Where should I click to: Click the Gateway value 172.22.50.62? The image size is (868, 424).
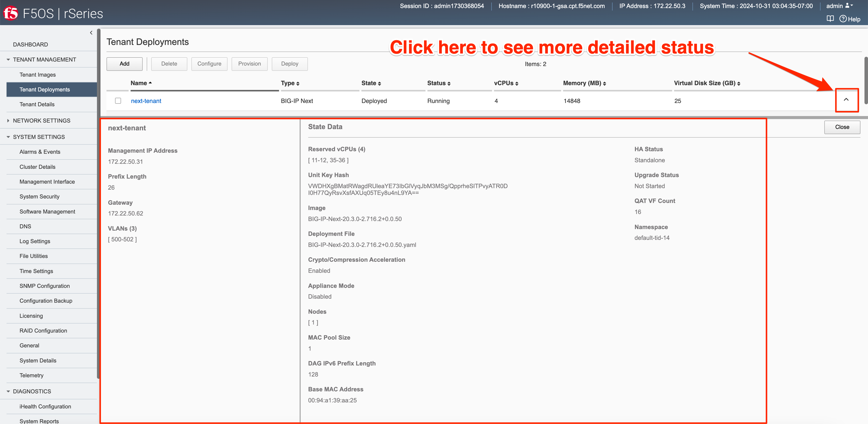tap(125, 214)
